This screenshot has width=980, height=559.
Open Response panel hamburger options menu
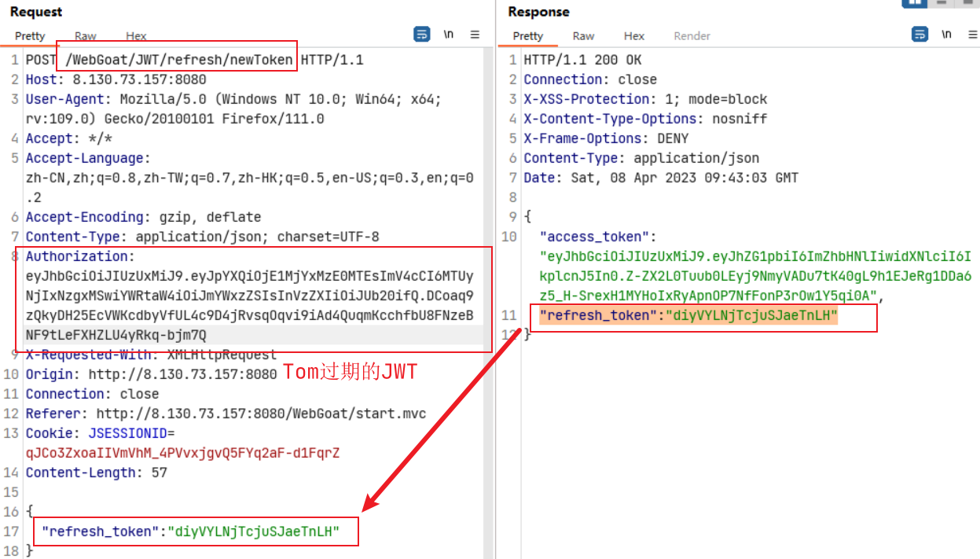pyautogui.click(x=972, y=35)
